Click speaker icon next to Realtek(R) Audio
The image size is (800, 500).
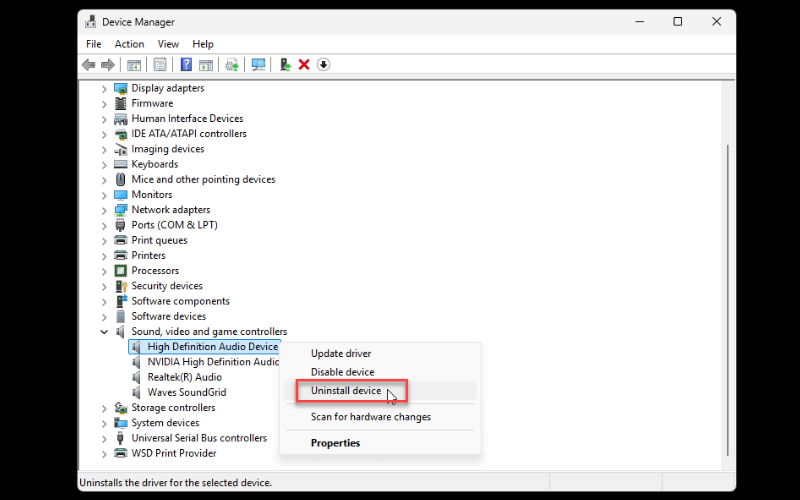(136, 378)
